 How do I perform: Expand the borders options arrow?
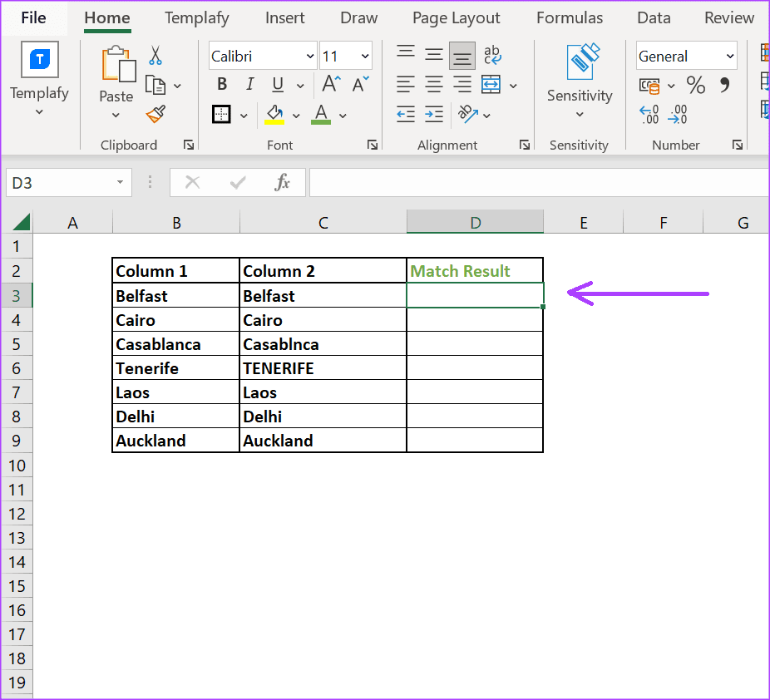[x=244, y=116]
